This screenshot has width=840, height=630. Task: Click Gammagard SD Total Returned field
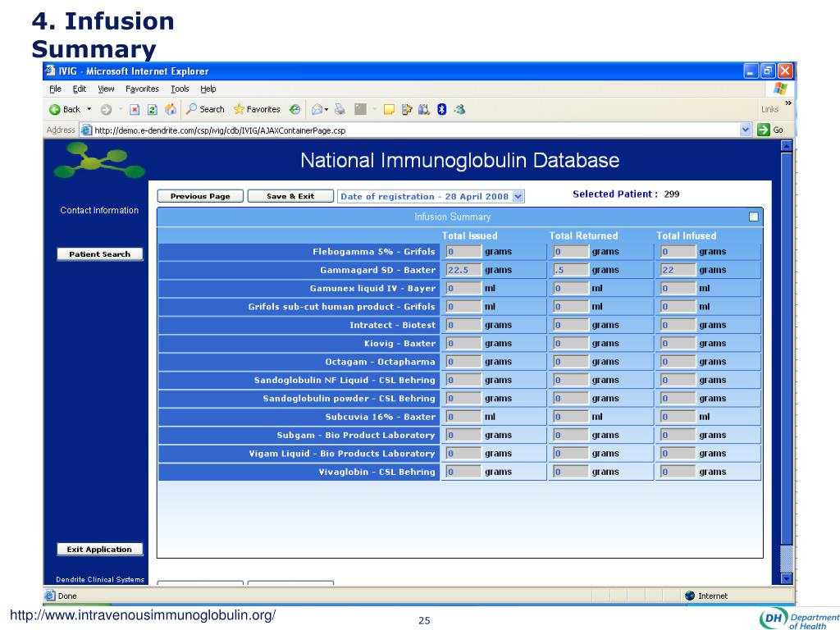(x=571, y=270)
